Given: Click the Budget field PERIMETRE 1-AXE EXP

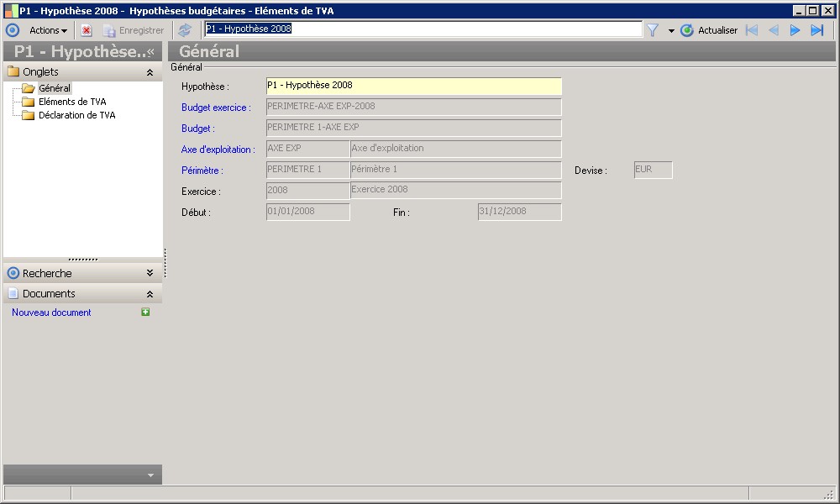Looking at the screenshot, I should coord(413,128).
